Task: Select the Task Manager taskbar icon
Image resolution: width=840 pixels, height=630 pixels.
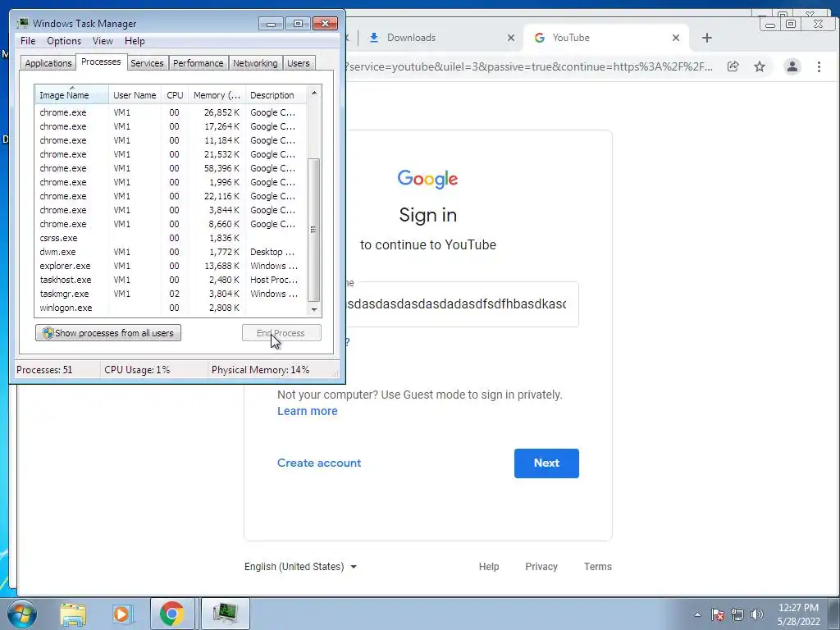Action: point(225,614)
